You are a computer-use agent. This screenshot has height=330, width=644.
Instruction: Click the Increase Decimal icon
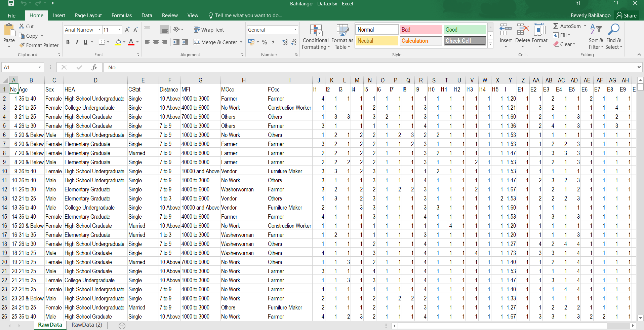pos(285,42)
